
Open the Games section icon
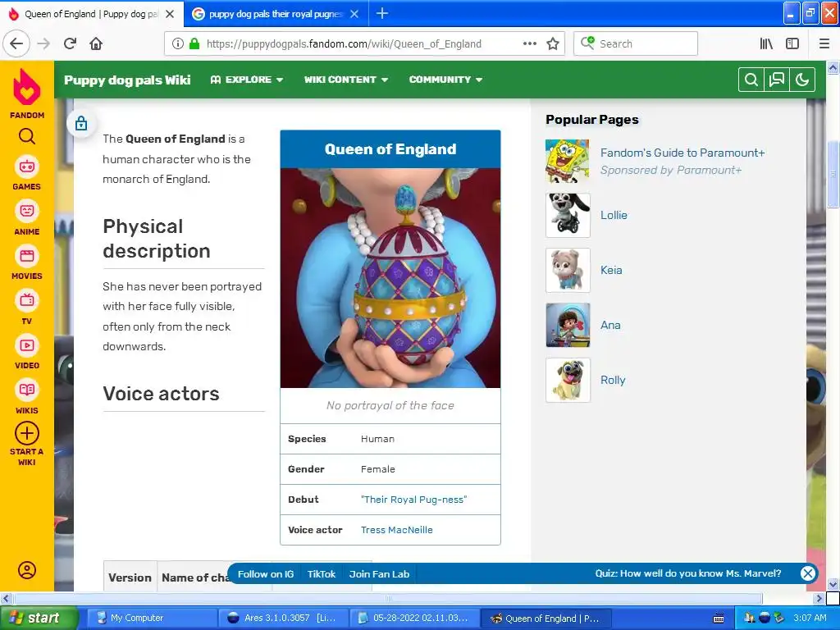27,167
